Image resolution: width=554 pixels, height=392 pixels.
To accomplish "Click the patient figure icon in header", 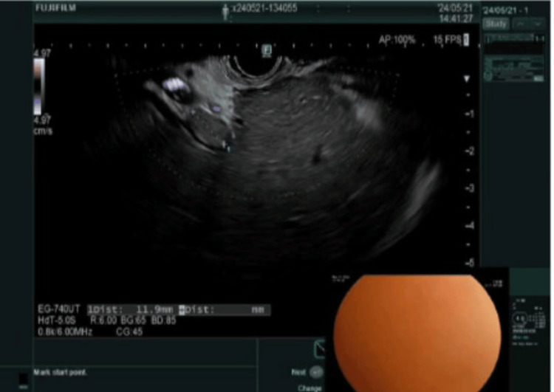I will (x=225, y=13).
